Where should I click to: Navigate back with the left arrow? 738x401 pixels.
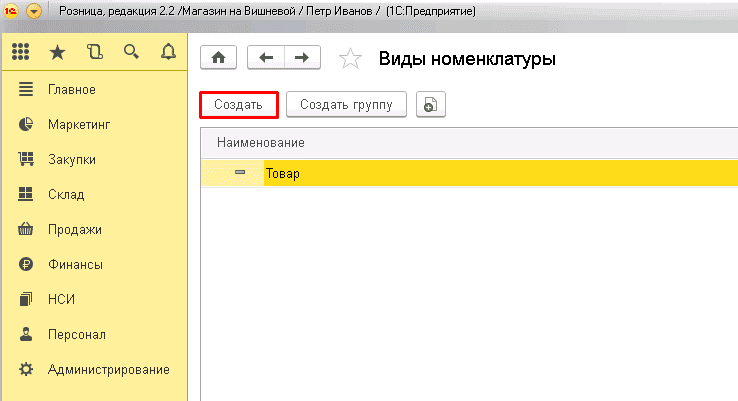(x=265, y=58)
